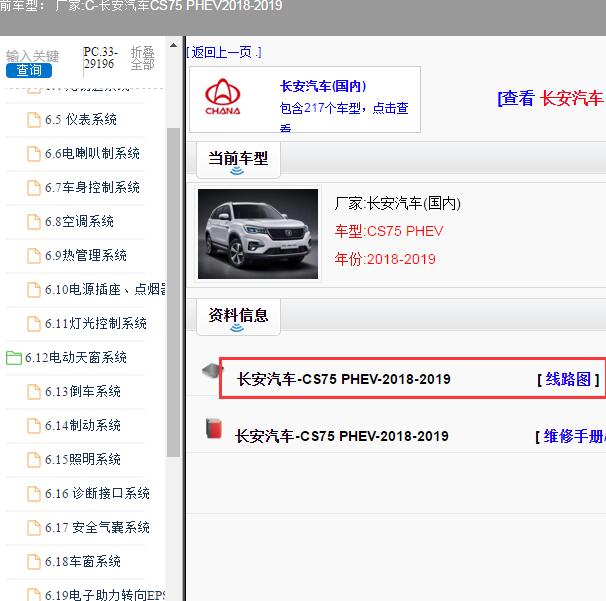Click the 返回上一页 link
This screenshot has width=606, height=601.
coord(224,52)
